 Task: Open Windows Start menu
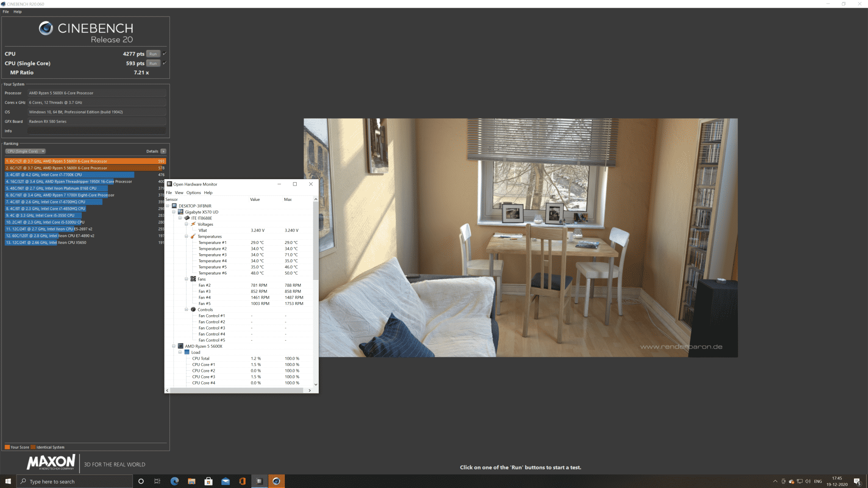click(8, 481)
